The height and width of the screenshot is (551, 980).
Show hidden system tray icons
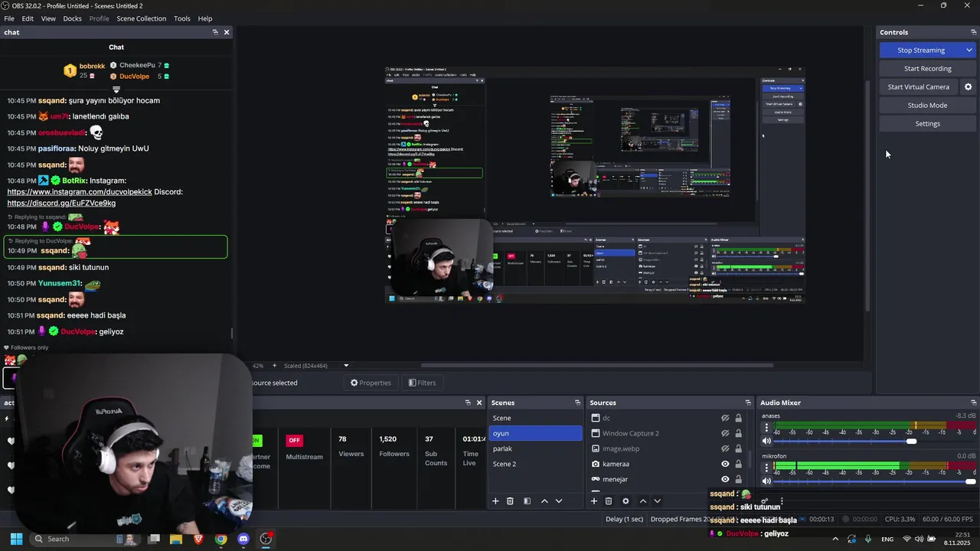[x=835, y=539]
